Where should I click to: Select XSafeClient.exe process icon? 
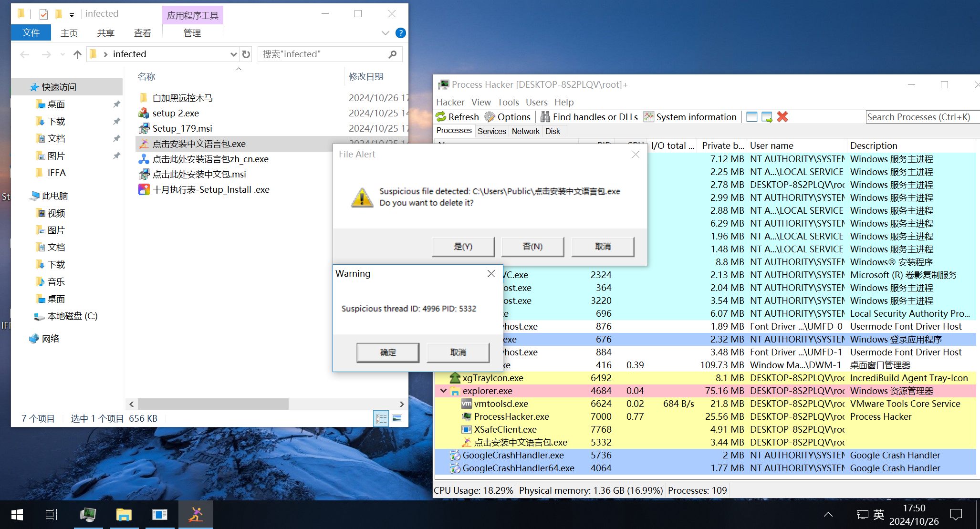pos(467,429)
